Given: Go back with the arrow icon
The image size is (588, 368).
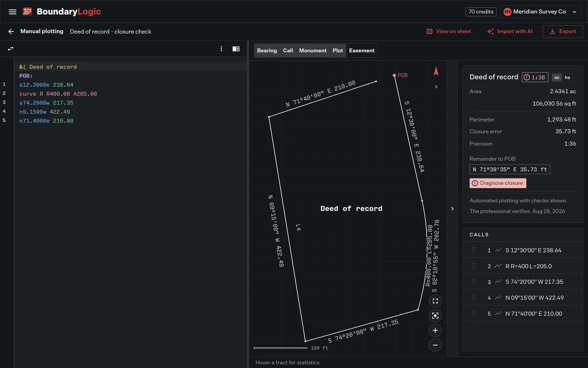Looking at the screenshot, I should tap(11, 31).
